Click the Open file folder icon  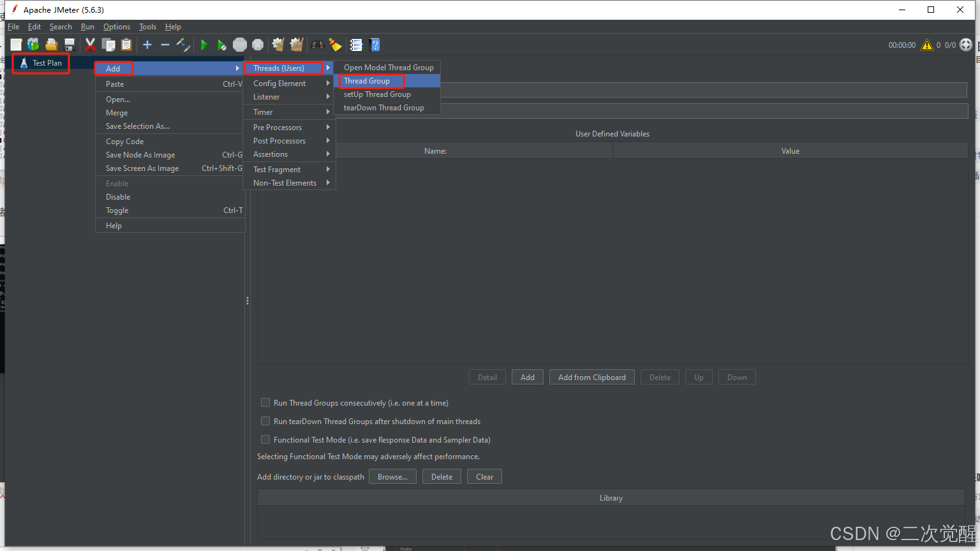click(x=52, y=44)
